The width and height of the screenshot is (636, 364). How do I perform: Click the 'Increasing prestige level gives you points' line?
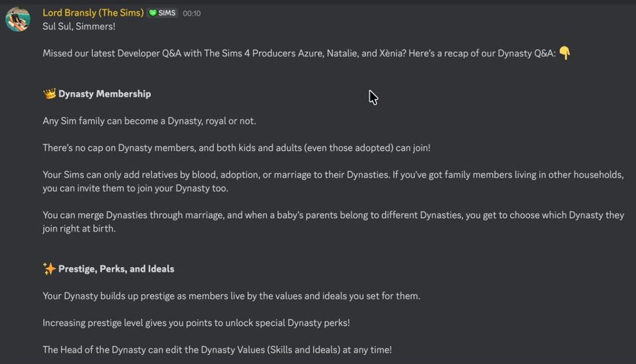coord(196,323)
